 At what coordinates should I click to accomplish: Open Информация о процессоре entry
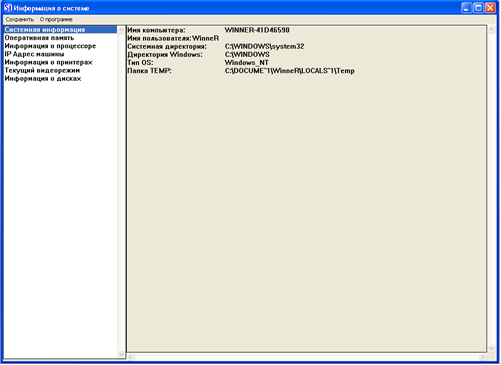click(50, 46)
